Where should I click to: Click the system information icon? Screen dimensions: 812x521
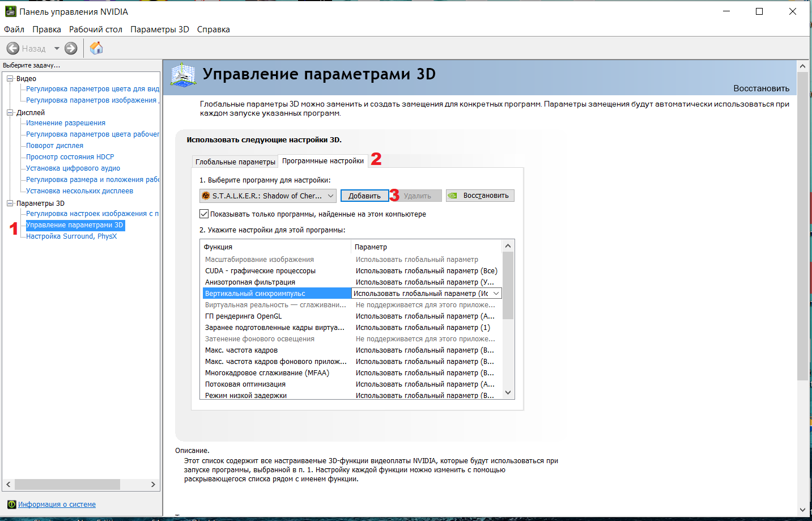12,504
